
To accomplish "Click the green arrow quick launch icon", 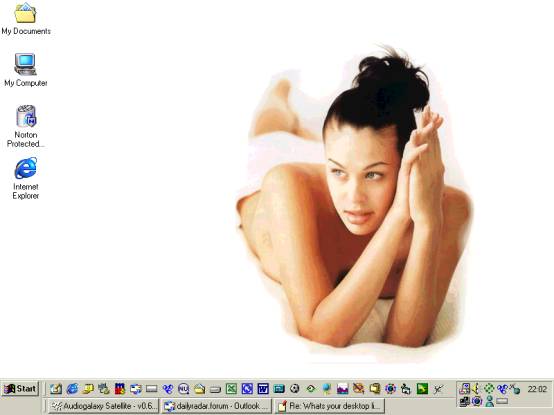I will [x=422, y=389].
